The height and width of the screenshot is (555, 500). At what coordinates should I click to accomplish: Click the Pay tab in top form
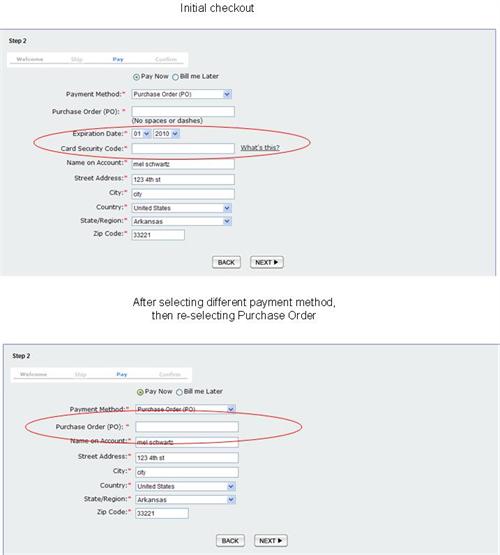[x=118, y=59]
